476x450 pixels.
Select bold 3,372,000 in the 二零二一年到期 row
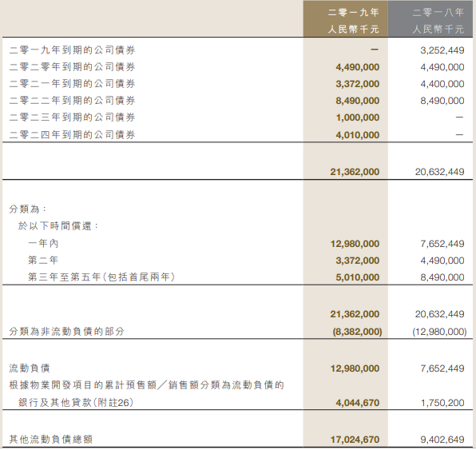(x=357, y=84)
